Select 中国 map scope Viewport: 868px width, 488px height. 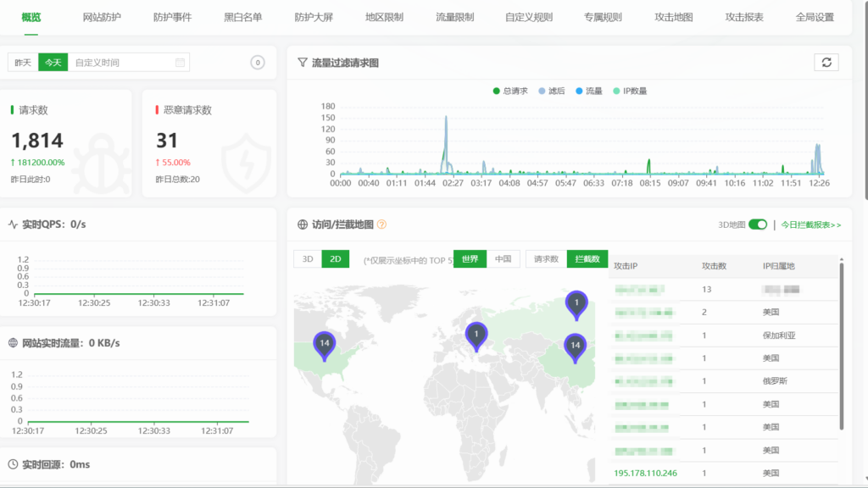click(503, 259)
